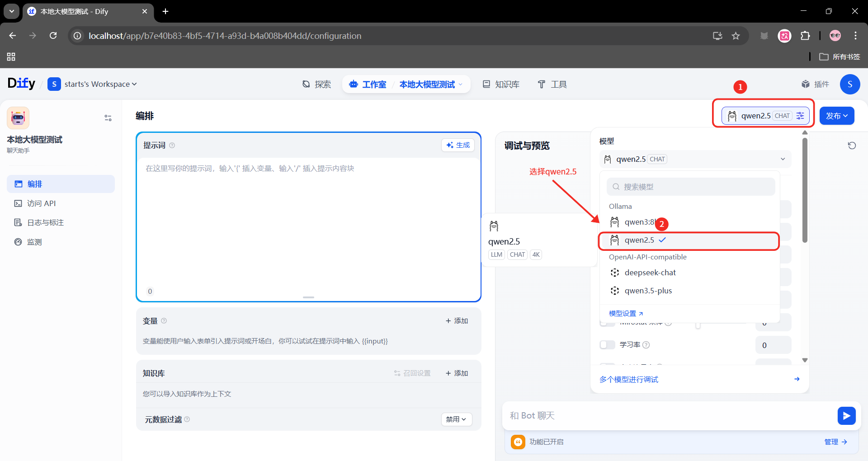Screen dimensions: 868x461
Task: Add a knowledge base with 添加
Action: point(457,373)
